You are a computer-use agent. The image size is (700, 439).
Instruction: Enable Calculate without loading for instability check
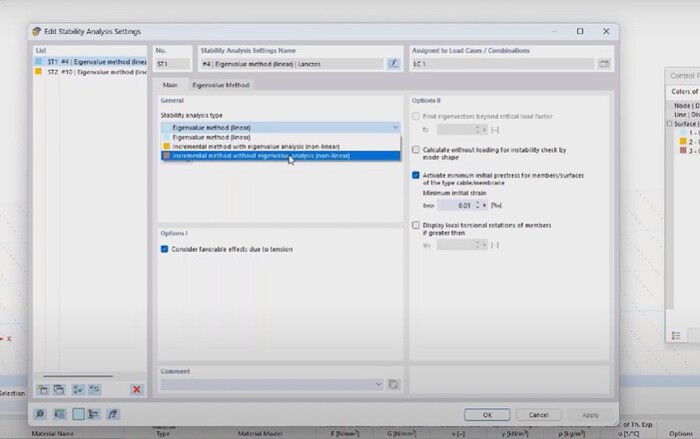click(x=416, y=150)
